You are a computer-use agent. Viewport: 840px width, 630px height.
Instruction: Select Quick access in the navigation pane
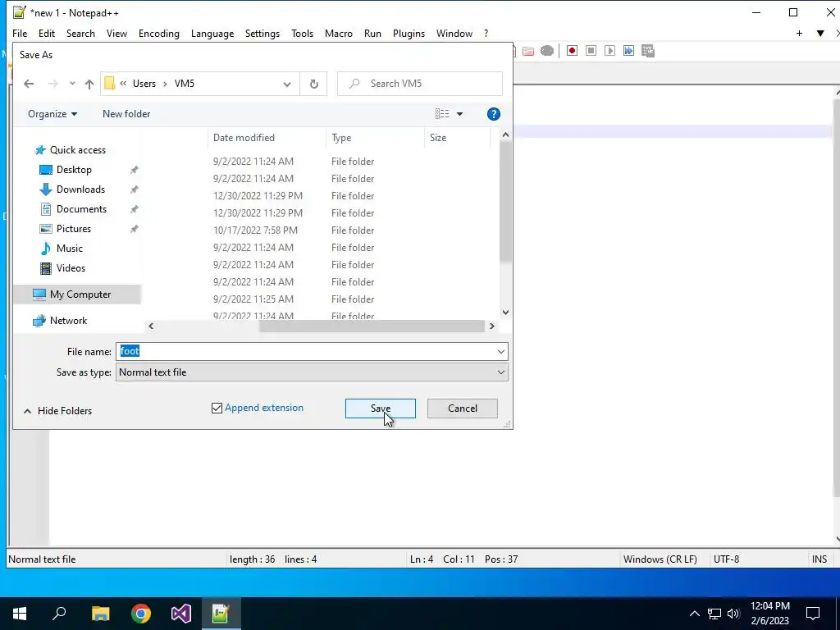[x=78, y=151]
